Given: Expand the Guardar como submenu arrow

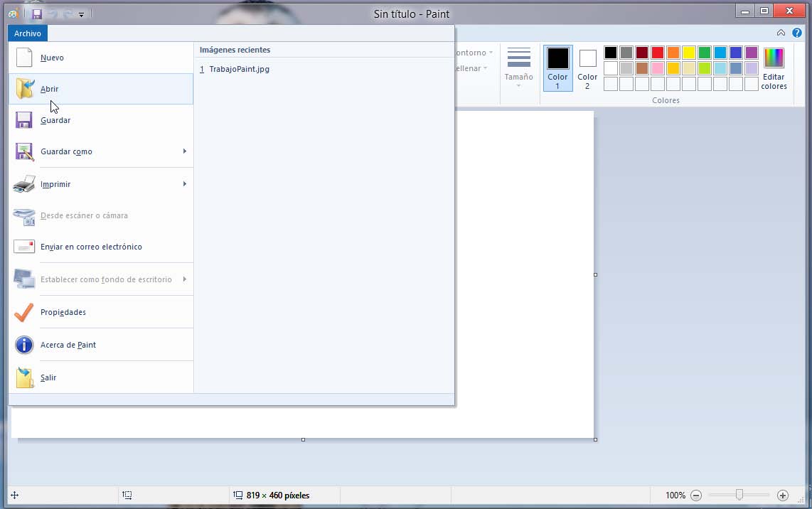Looking at the screenshot, I should coord(184,151).
